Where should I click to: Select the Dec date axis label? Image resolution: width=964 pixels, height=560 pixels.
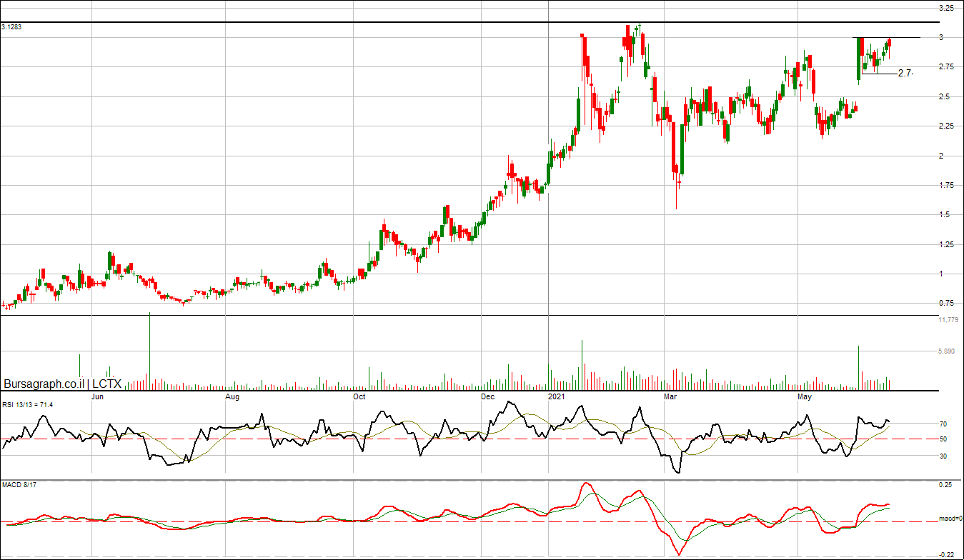[487, 396]
